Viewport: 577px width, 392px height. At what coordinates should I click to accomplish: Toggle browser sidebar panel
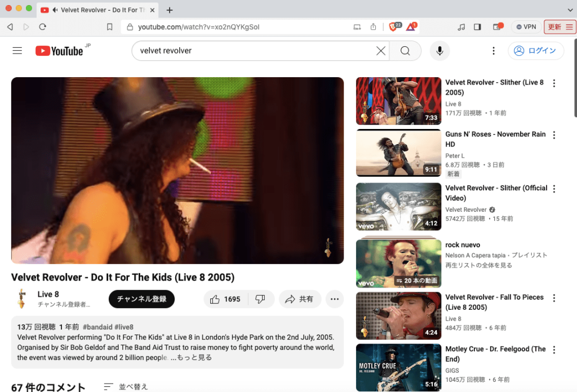click(477, 27)
